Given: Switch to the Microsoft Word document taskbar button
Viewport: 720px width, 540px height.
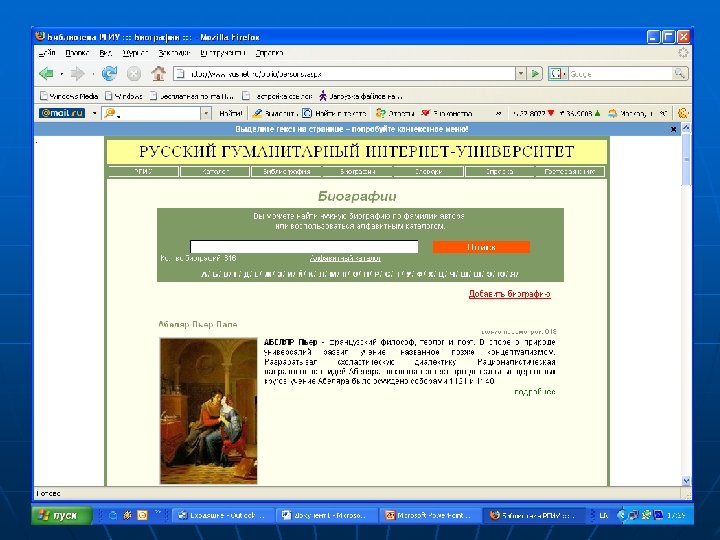Looking at the screenshot, I should 327,515.
